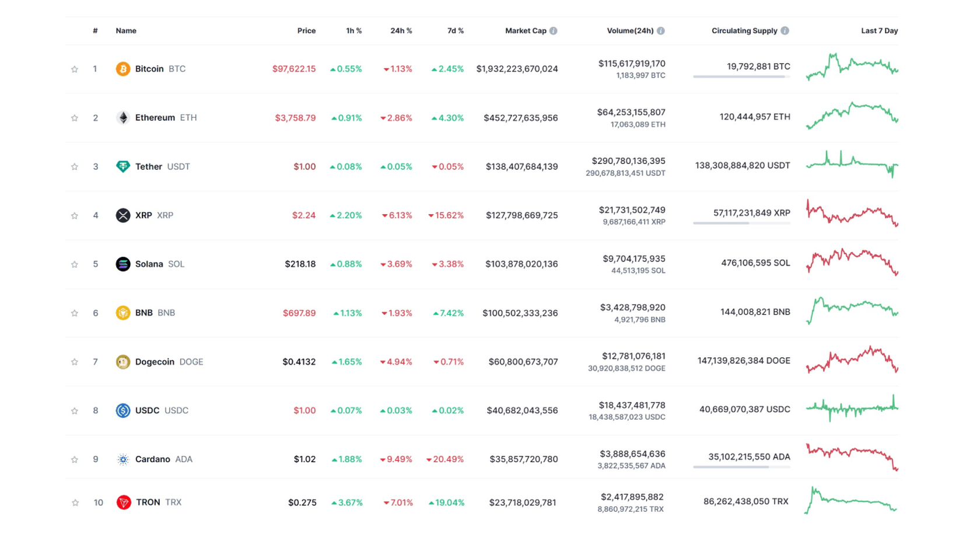Sort by 1h % column header
The image size is (980, 551).
tap(354, 31)
